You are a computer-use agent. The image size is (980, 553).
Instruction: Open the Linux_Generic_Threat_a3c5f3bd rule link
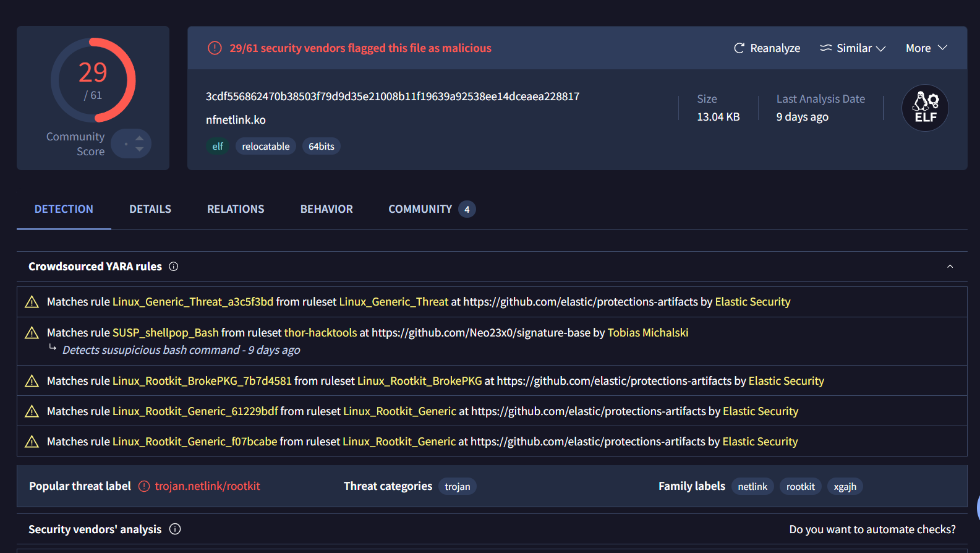(193, 302)
